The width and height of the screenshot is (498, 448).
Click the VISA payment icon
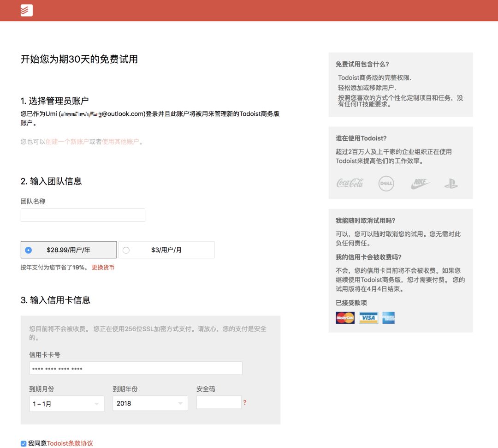368,318
